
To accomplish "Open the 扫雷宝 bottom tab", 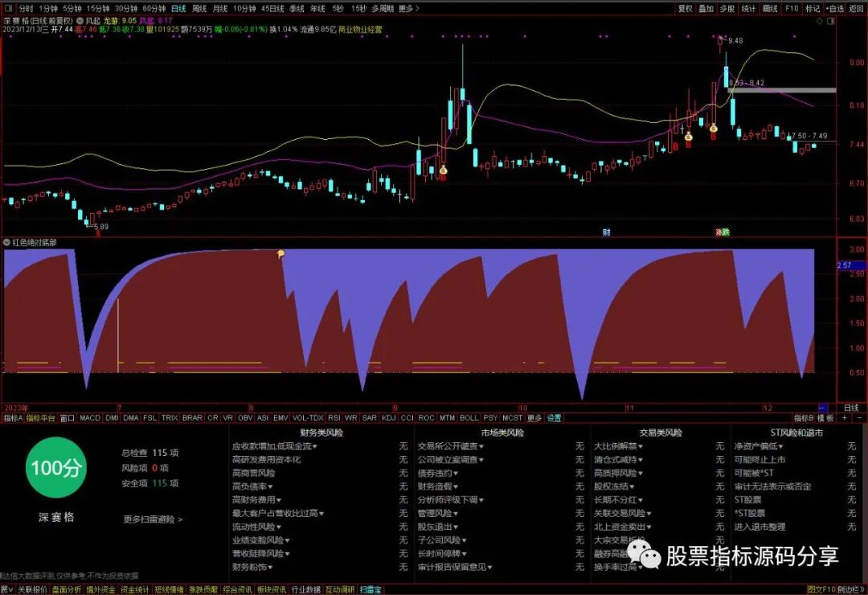I will coord(371,589).
